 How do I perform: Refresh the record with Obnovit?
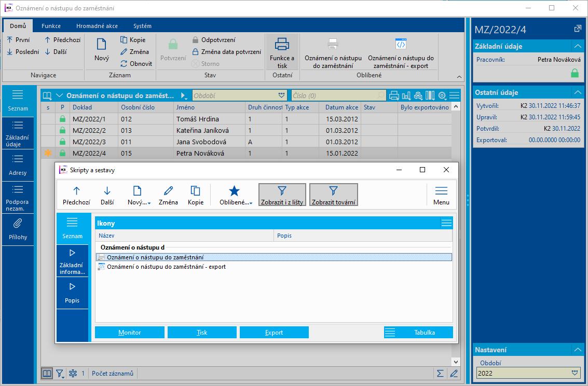point(136,64)
